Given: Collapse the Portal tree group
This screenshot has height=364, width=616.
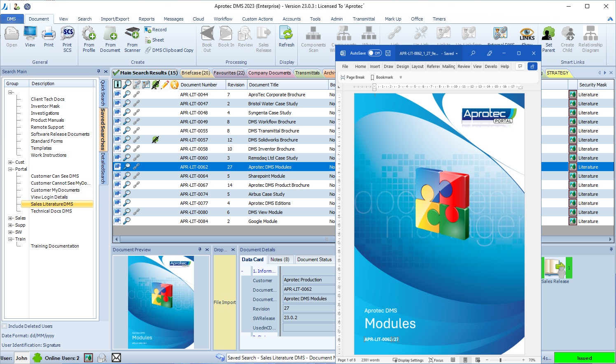Looking at the screenshot, I should pos(10,169).
